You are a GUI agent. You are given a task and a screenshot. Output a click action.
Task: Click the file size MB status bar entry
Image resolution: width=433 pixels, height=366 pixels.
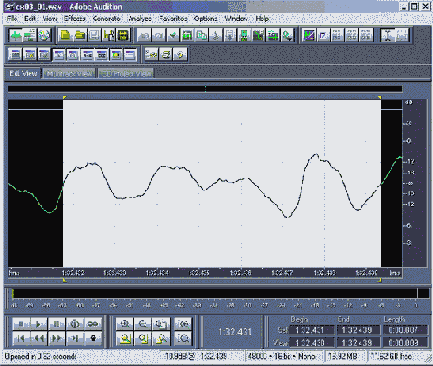pos(345,357)
